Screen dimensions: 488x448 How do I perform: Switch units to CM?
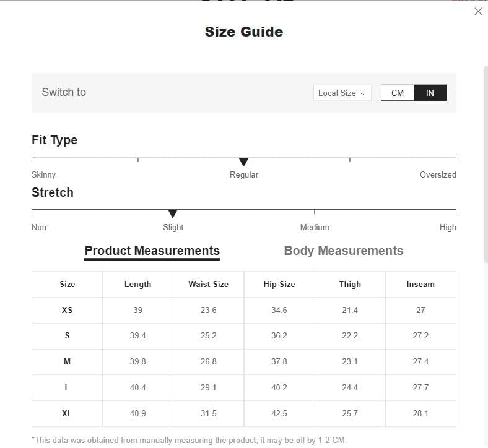(398, 93)
